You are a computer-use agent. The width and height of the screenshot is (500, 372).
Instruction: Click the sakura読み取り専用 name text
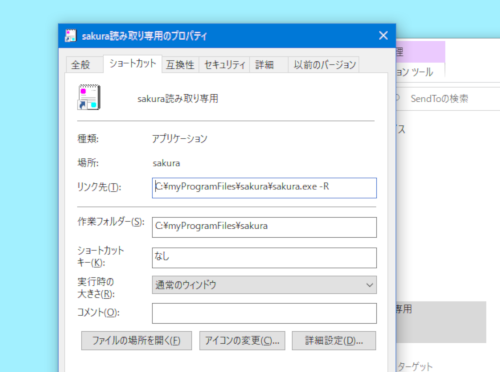[178, 99]
